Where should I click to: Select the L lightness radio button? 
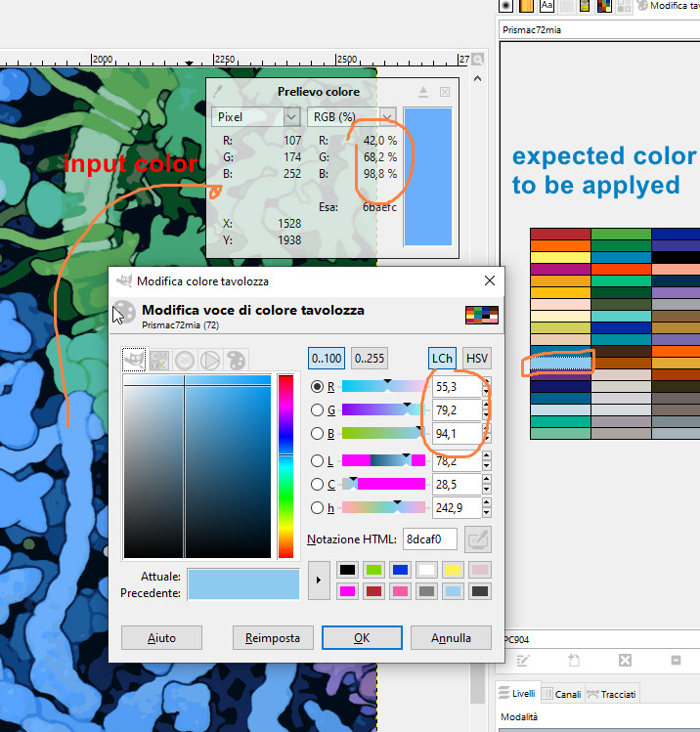(316, 460)
